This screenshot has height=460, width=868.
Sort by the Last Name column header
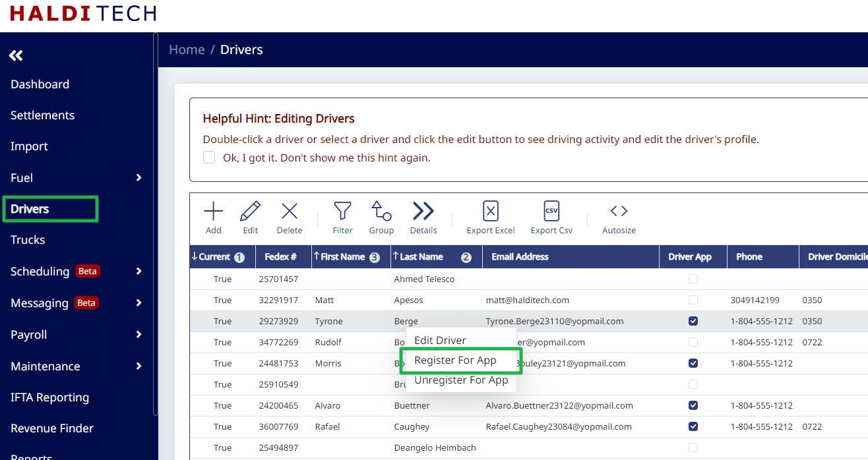click(x=435, y=257)
